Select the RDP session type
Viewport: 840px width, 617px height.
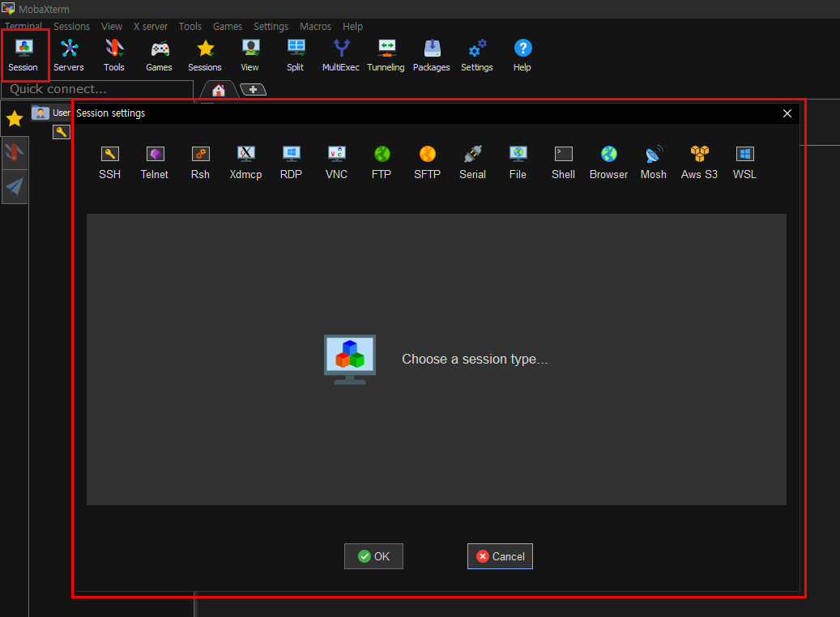[x=291, y=163]
